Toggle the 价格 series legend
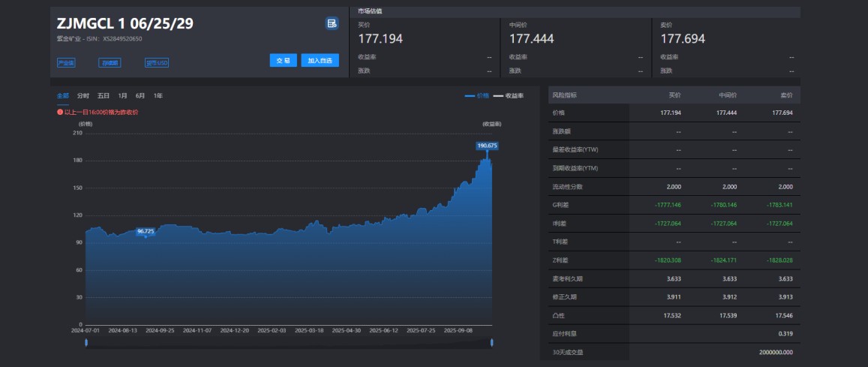The height and width of the screenshot is (367, 868). point(476,96)
